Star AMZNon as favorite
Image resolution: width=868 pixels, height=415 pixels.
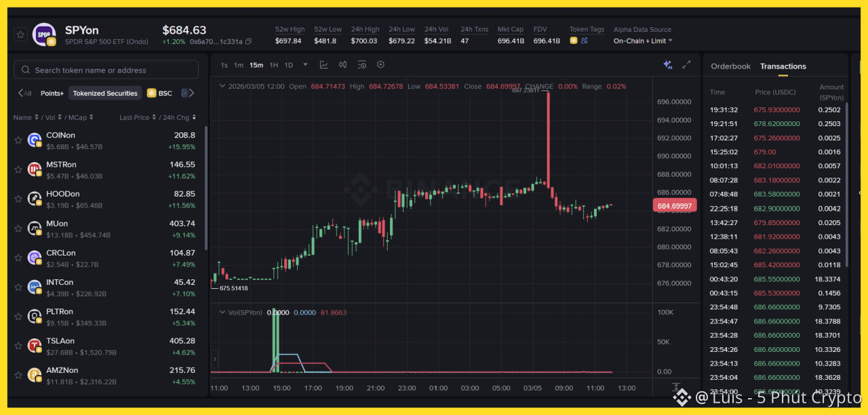[18, 375]
